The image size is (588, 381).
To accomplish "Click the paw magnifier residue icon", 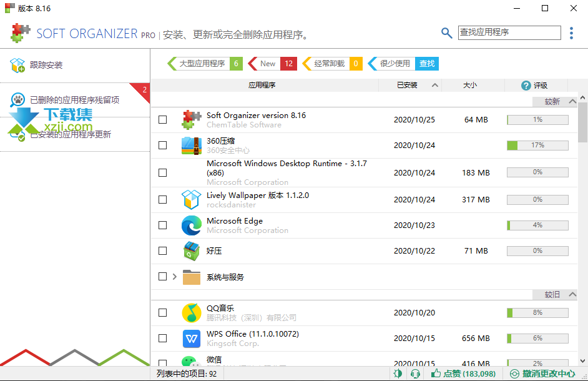I will pos(17,100).
